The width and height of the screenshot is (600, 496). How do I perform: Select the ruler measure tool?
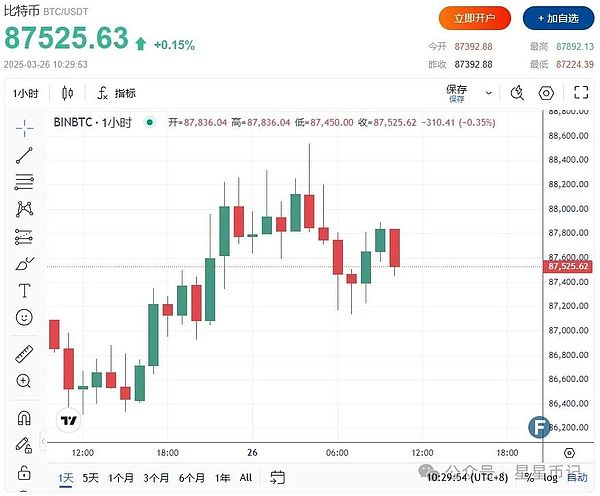pyautogui.click(x=24, y=354)
